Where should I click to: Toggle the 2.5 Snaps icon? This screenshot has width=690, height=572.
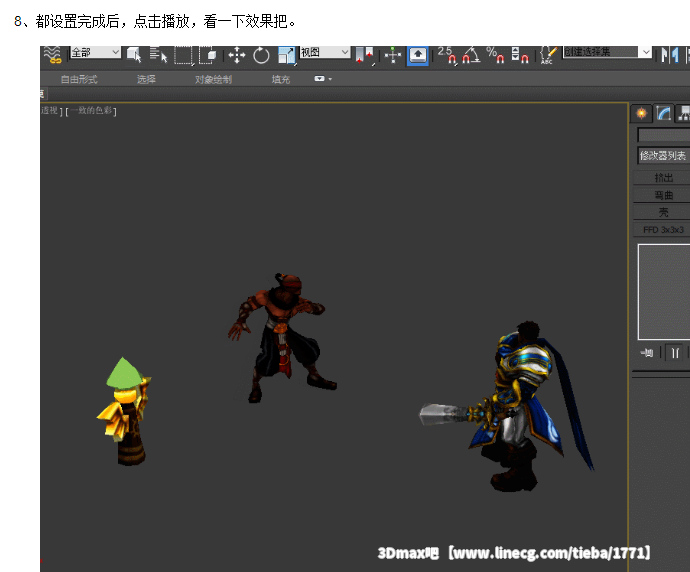[447, 55]
